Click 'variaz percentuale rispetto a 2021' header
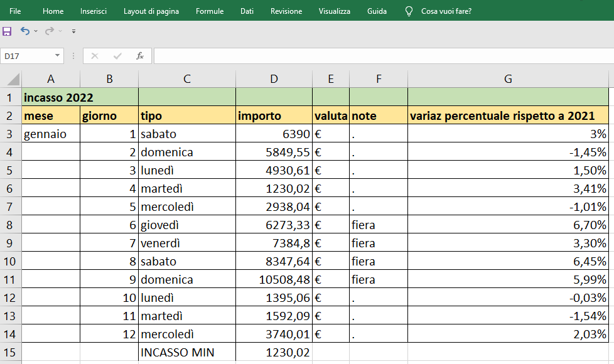 coord(509,115)
